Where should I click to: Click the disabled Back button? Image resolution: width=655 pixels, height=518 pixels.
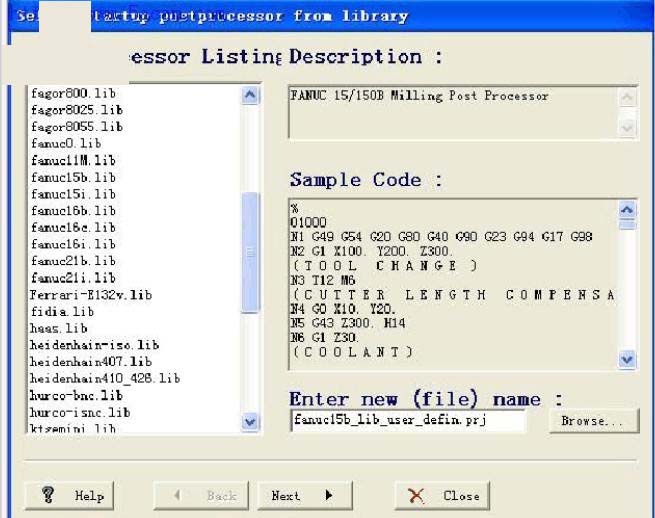click(201, 496)
